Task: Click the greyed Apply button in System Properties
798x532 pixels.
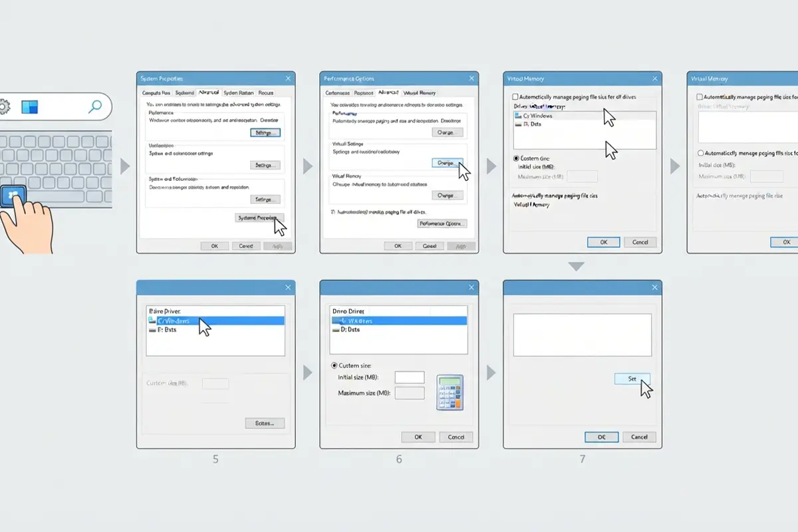Action: (277, 245)
